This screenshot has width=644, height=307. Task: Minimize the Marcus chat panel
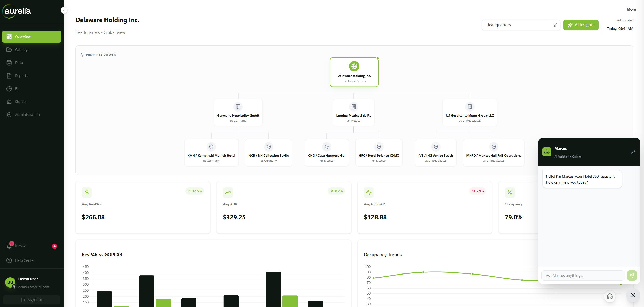click(x=633, y=152)
